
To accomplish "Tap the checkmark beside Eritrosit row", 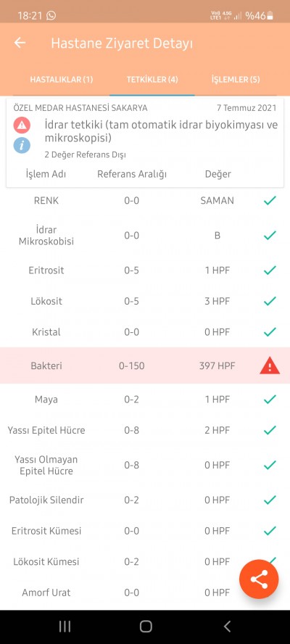I will (x=270, y=271).
